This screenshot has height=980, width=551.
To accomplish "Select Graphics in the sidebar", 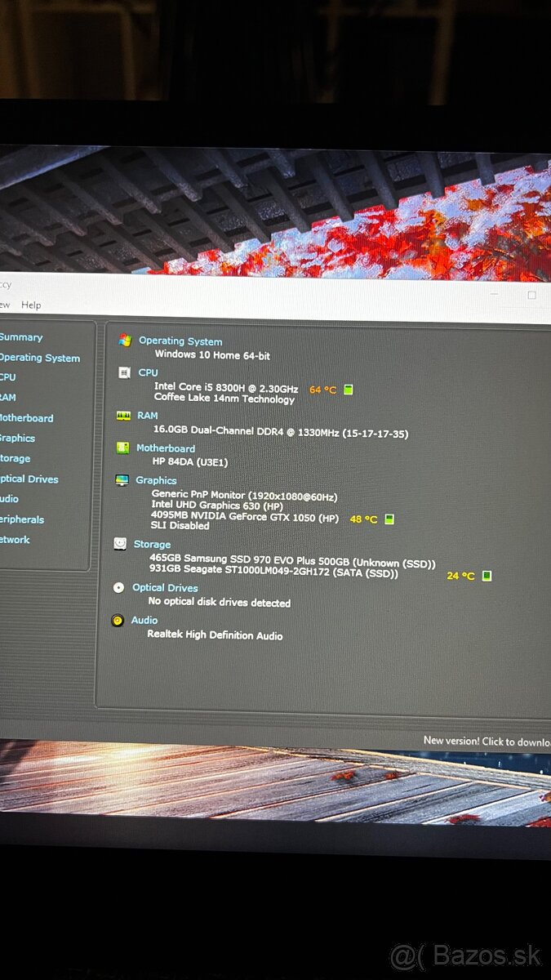I will tap(17, 439).
